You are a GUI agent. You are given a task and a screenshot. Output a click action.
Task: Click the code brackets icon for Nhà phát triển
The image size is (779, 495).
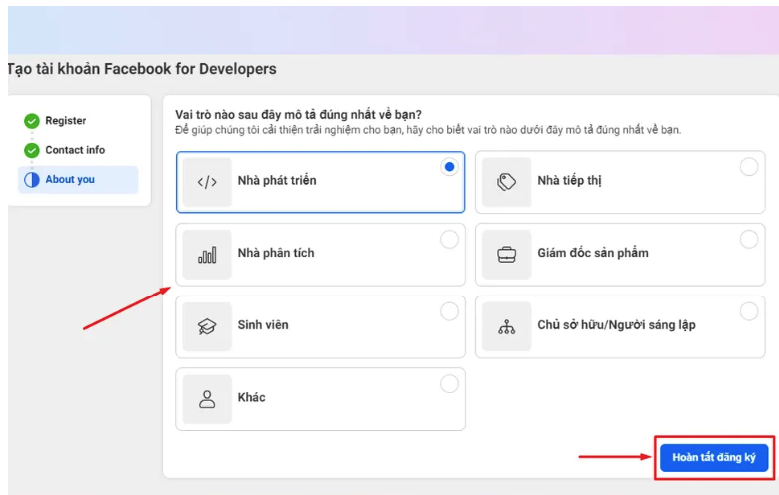pos(207,182)
